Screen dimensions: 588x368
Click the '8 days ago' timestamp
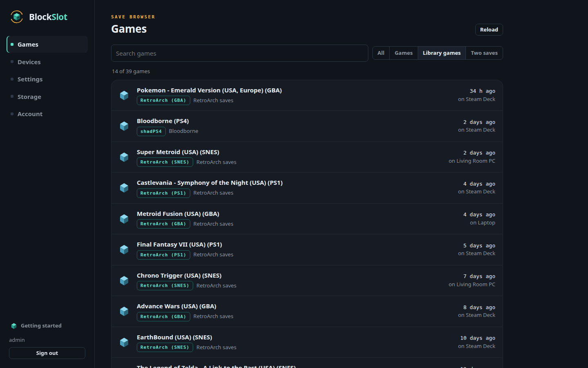click(x=479, y=307)
